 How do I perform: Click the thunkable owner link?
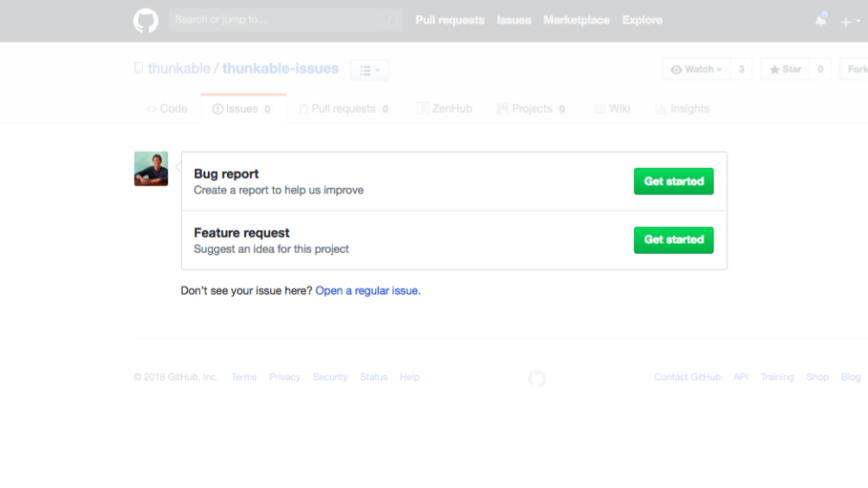click(x=178, y=69)
